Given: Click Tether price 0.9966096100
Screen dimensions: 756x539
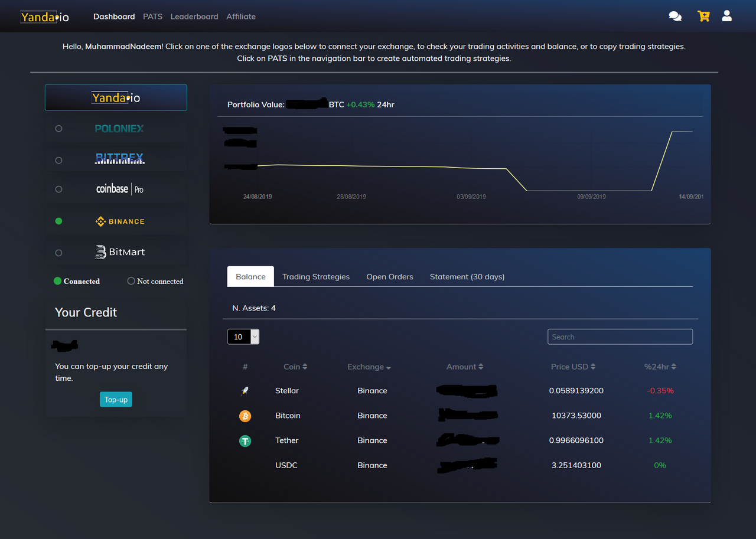Looking at the screenshot, I should tap(576, 440).
